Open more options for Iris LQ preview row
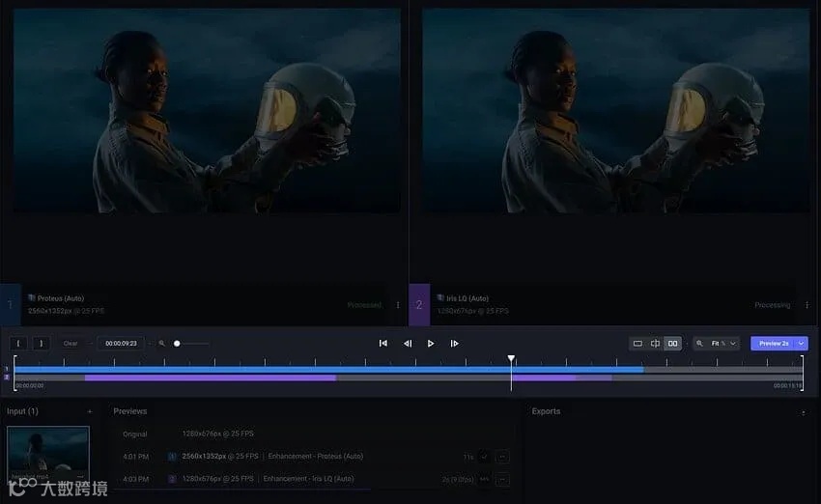The height and width of the screenshot is (504, 821). [x=502, y=480]
